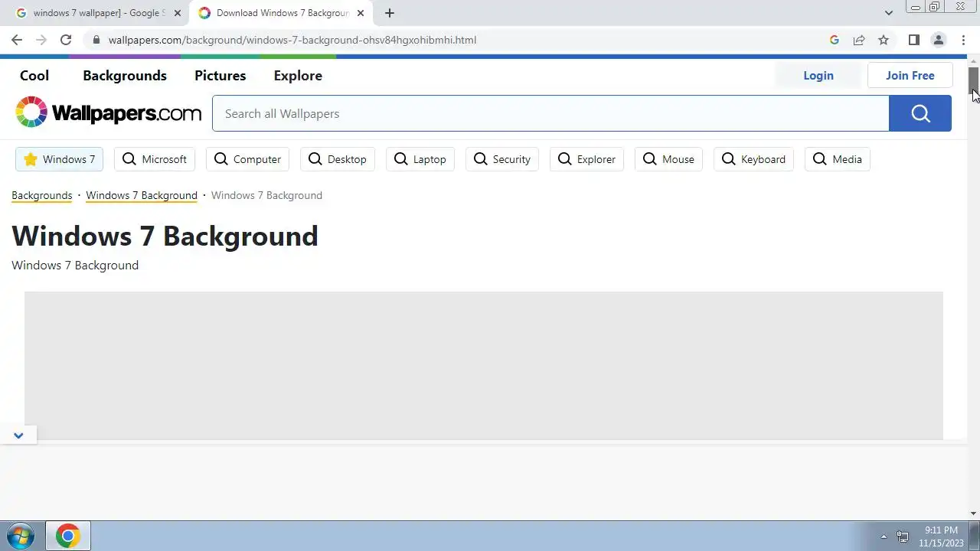Share this page using the share icon

pos(859,40)
